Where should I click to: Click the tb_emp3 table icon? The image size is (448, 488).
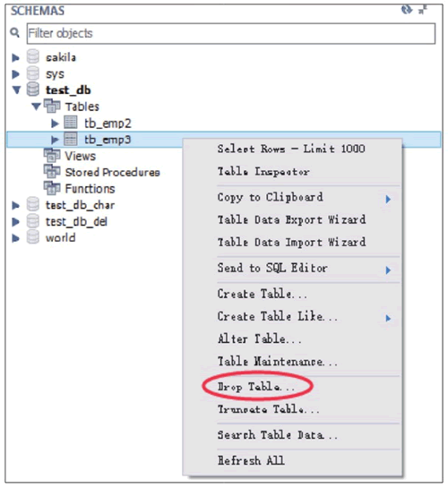tap(71, 139)
